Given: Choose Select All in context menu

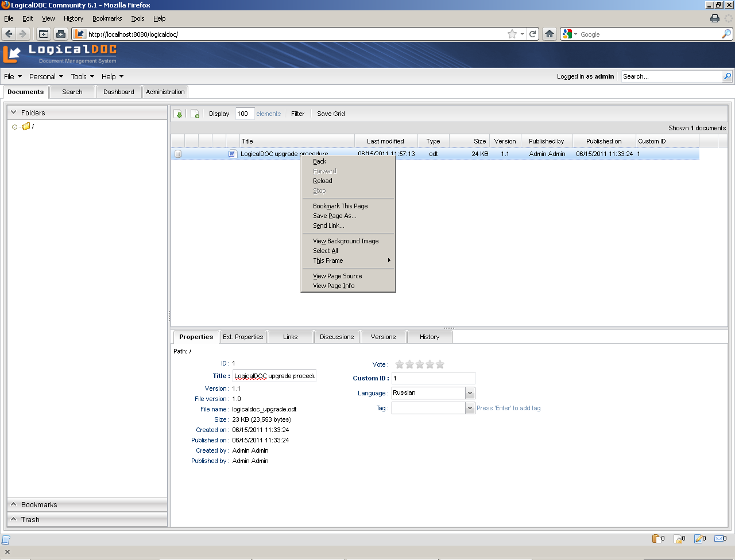Looking at the screenshot, I should 349,251.
